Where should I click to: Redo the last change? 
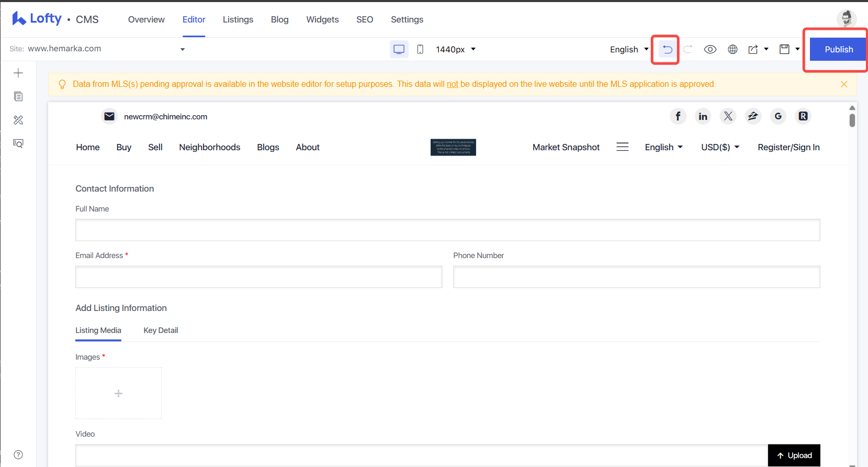coord(688,49)
